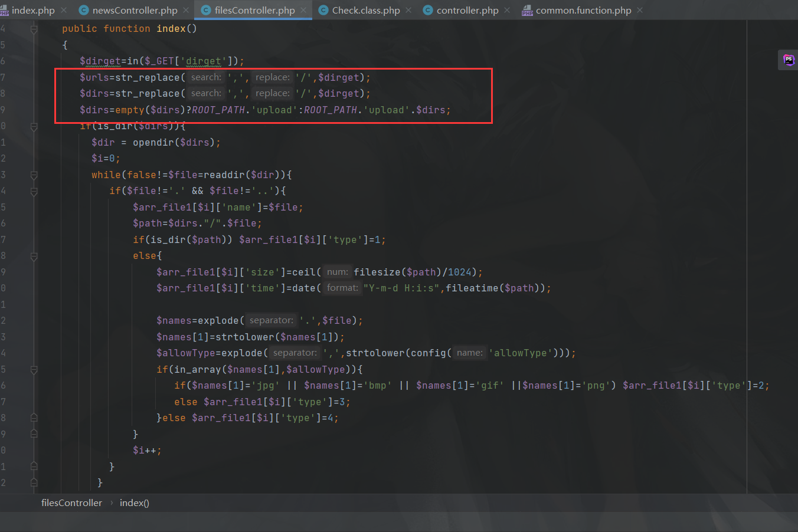This screenshot has height=532, width=798.
Task: Click the 'jpg' string in the condition
Action: coord(265,386)
